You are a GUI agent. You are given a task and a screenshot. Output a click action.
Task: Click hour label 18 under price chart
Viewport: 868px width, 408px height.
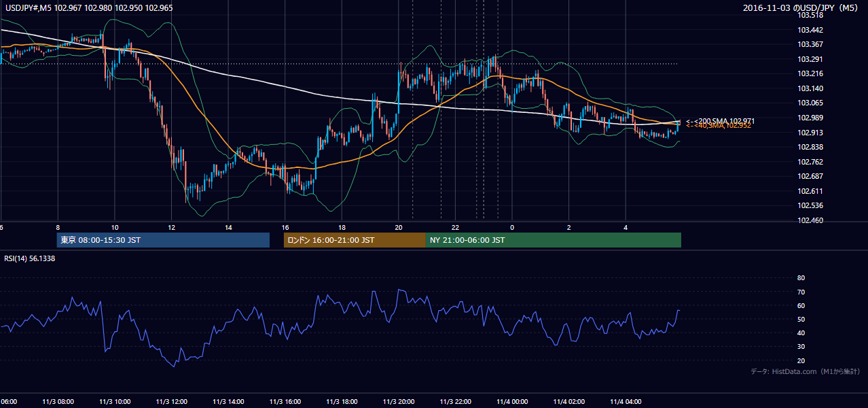point(342,227)
